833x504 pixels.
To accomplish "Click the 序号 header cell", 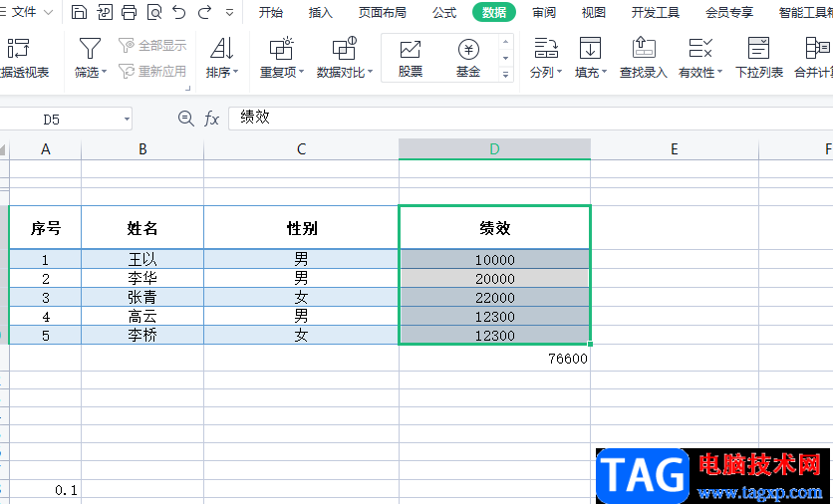I will (46, 228).
